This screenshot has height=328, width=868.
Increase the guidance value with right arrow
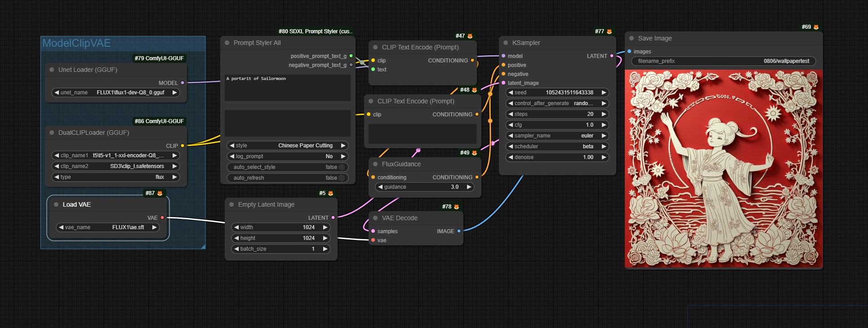[x=469, y=187]
